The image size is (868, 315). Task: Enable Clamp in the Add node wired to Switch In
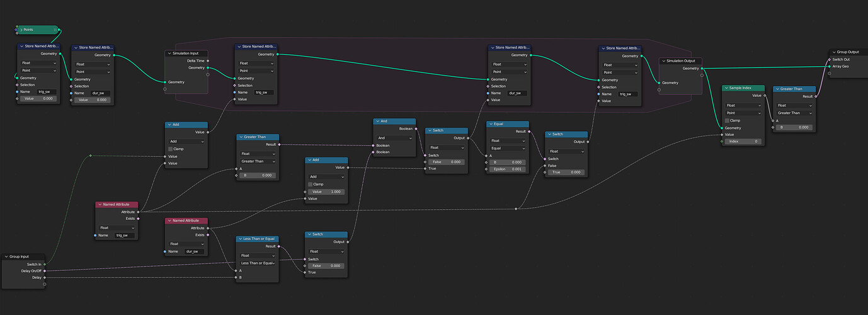pyautogui.click(x=171, y=149)
